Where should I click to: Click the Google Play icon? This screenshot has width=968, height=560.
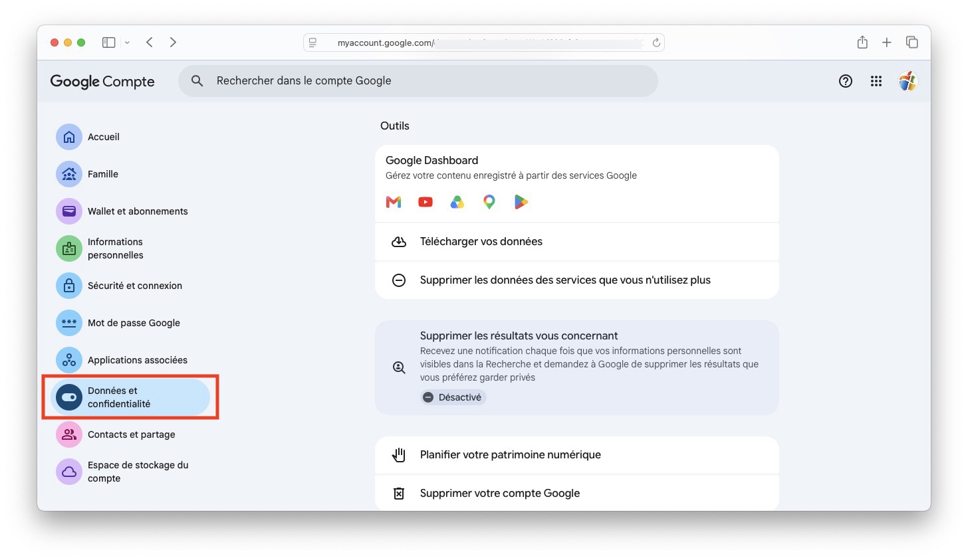[x=521, y=202]
